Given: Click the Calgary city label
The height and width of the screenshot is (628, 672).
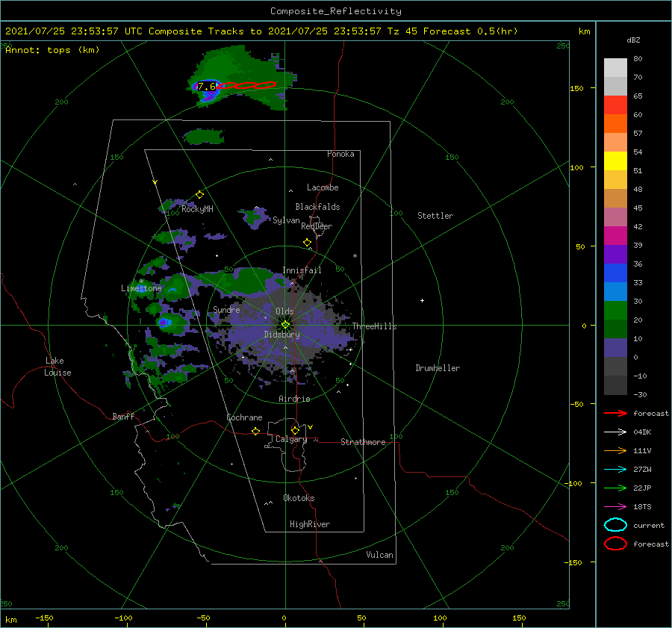Looking at the screenshot, I should [x=291, y=439].
